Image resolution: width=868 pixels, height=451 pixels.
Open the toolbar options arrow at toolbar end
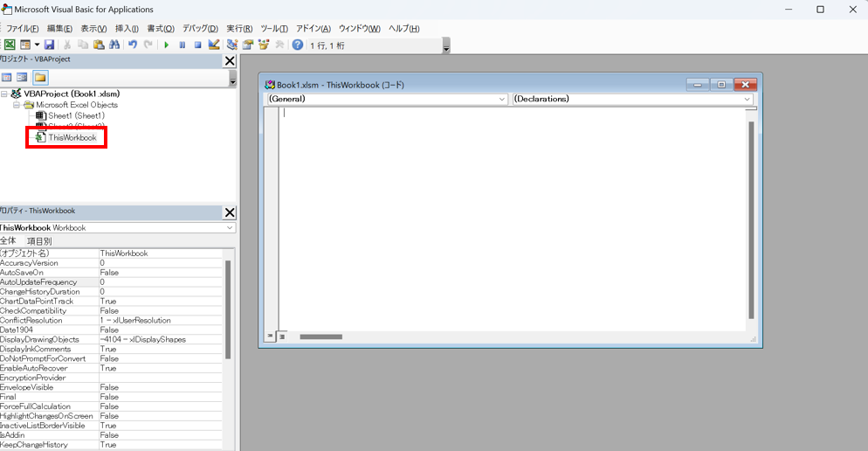pyautogui.click(x=446, y=46)
